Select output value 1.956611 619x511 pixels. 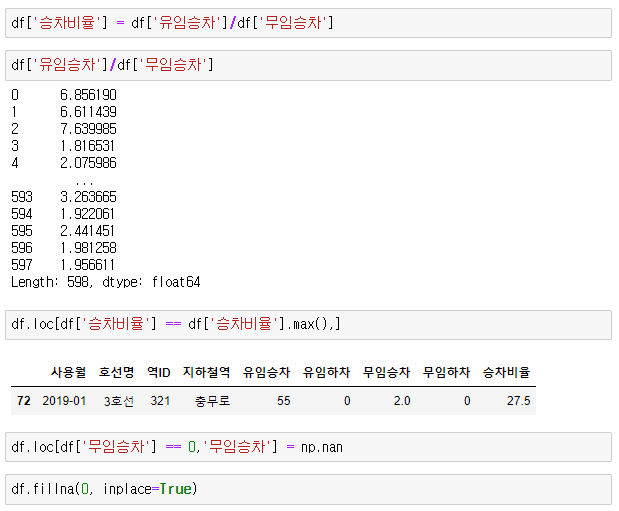point(88,265)
